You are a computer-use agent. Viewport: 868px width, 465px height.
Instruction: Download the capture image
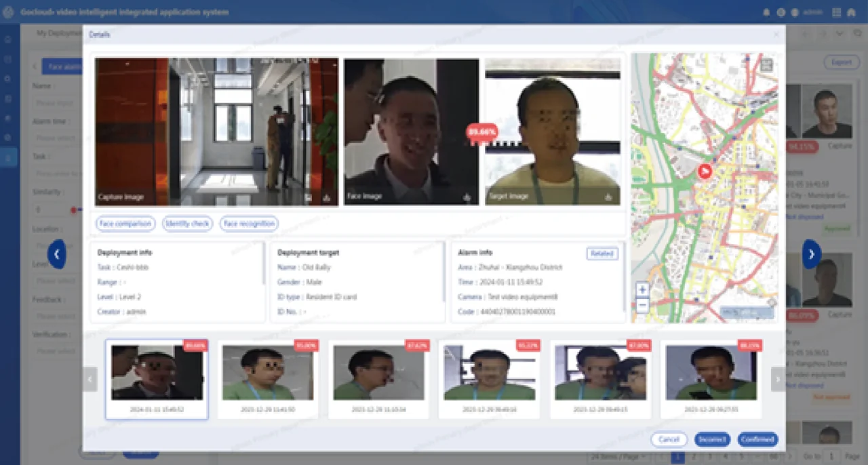327,198
